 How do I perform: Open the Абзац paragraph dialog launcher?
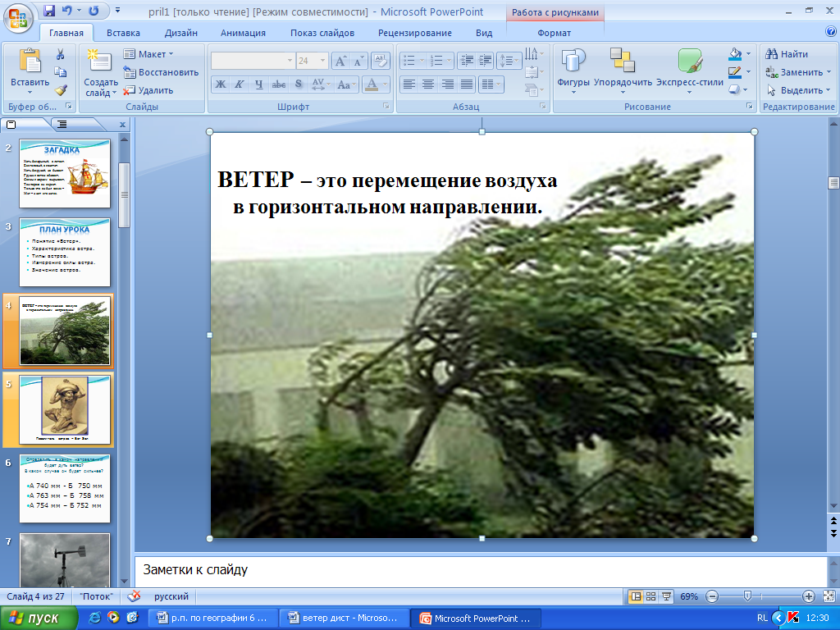[543, 106]
